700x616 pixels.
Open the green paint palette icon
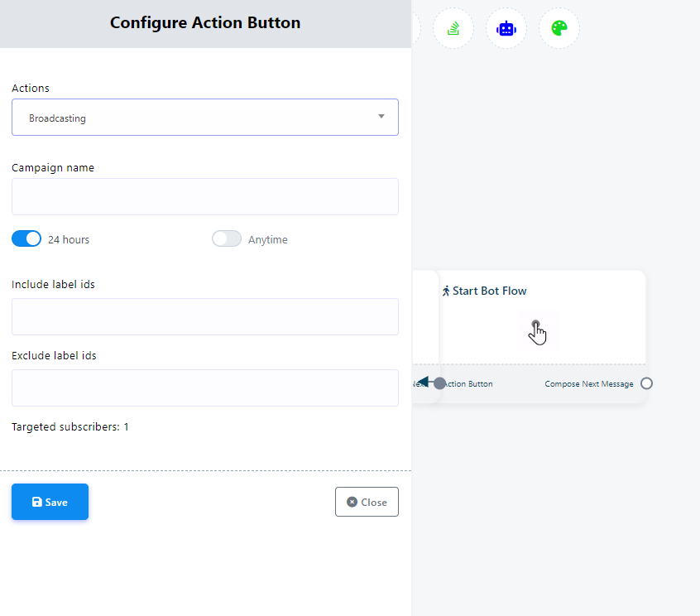pos(559,28)
